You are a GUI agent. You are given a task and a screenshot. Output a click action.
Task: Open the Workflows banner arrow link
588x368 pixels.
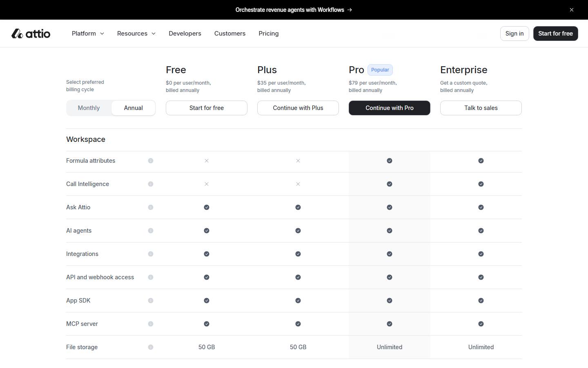294,10
